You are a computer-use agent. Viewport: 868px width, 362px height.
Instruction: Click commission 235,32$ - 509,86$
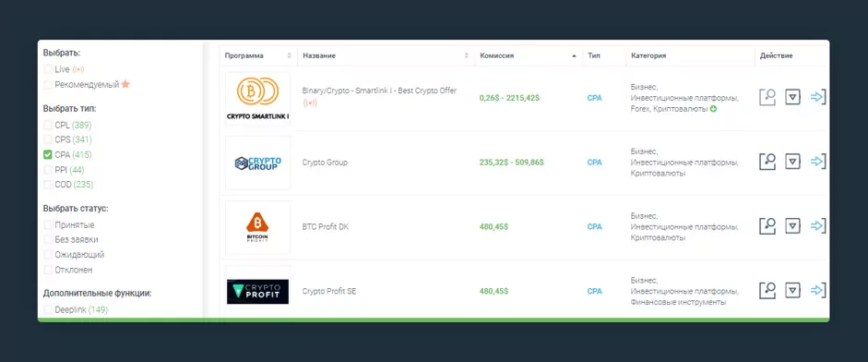coord(512,163)
